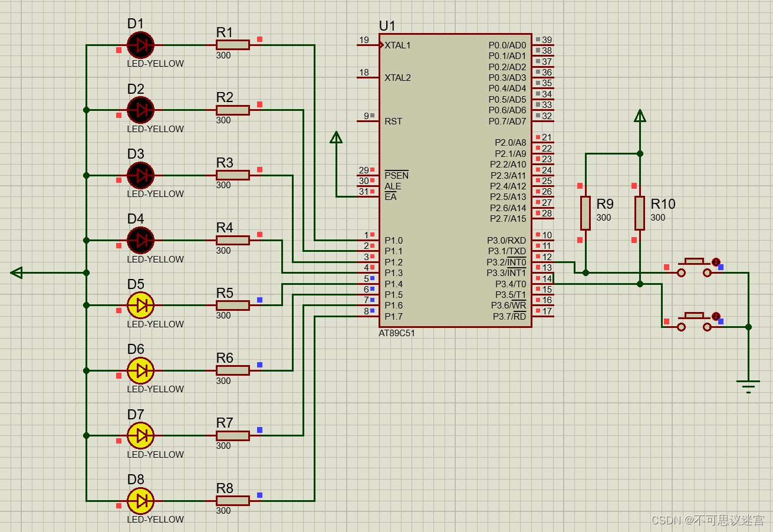This screenshot has height=532, width=773.
Task: Click pin number 39 next to P0.0/AD0
Action: (x=547, y=40)
